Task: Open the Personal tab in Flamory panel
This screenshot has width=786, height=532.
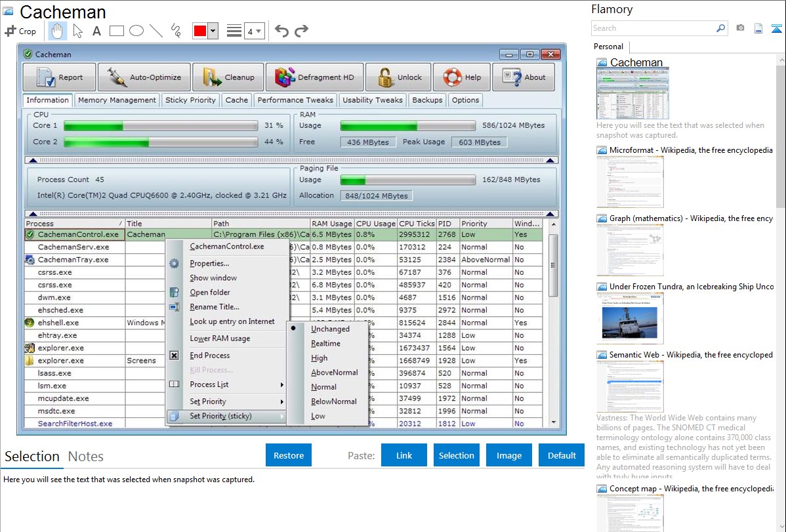Action: [x=609, y=47]
